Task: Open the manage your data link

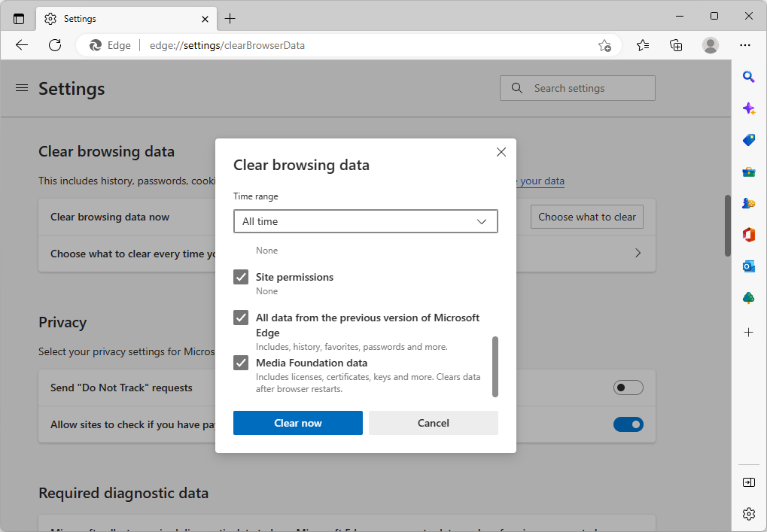Action: (x=541, y=181)
